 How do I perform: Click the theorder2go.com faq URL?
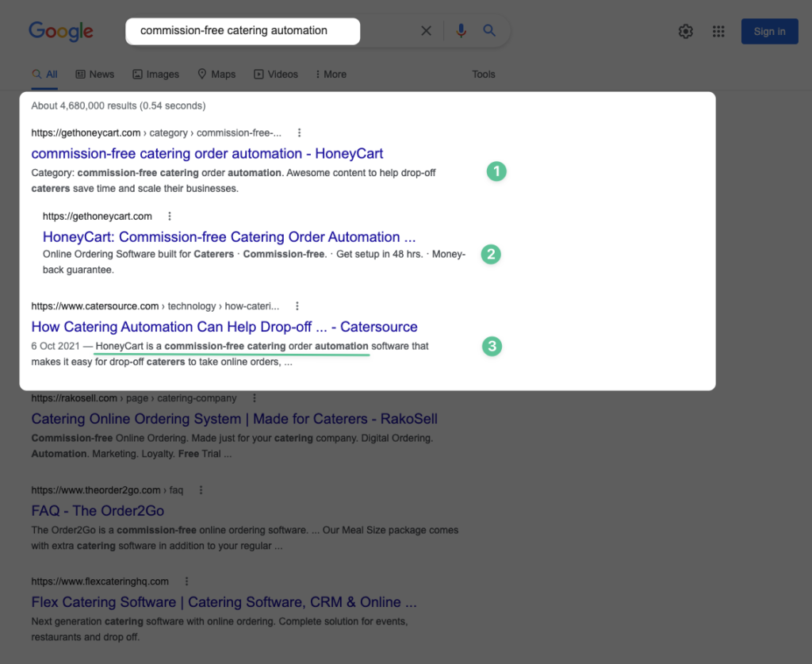[x=107, y=490]
